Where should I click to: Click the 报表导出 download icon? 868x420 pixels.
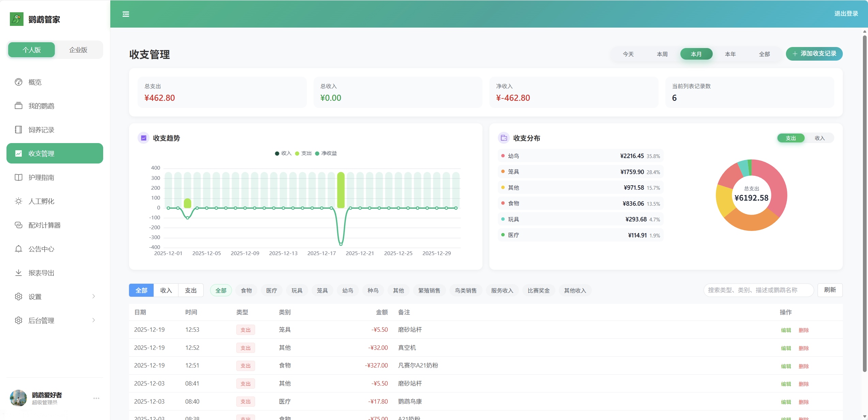[x=18, y=273]
